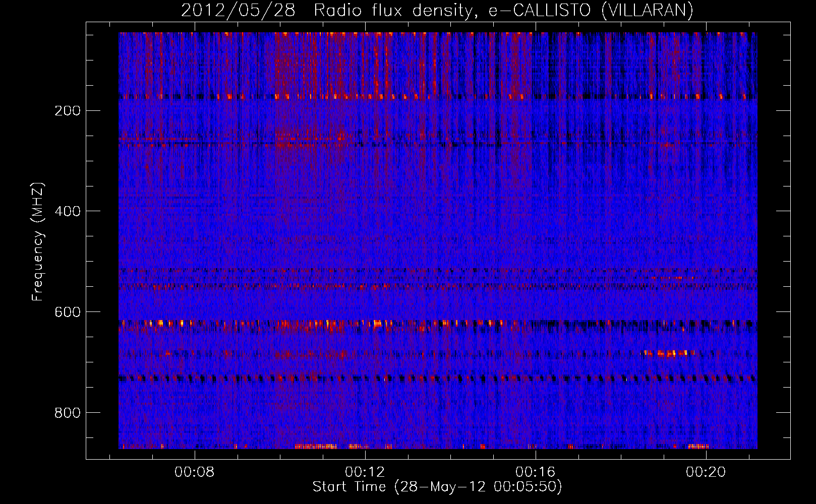
Task: Click the plot title '2012/05/28 Radio flux density'
Action: coord(437,11)
